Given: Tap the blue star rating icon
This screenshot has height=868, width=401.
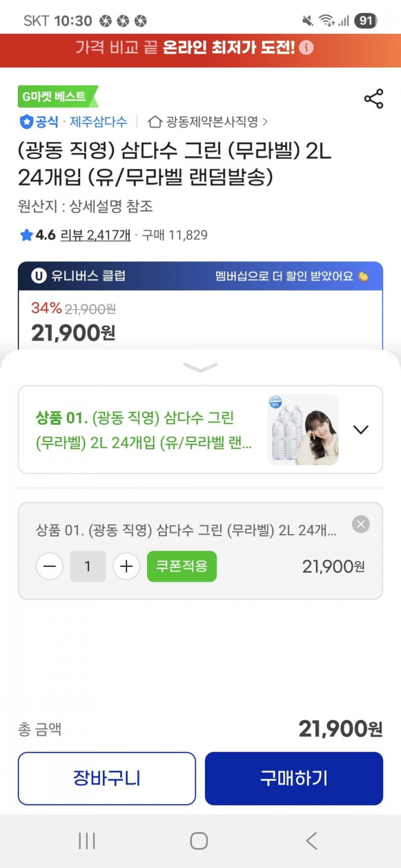Looking at the screenshot, I should (26, 235).
